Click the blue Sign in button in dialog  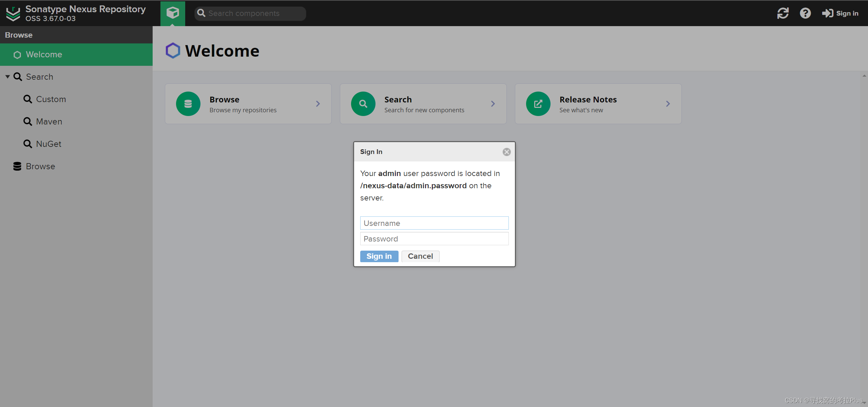coord(379,256)
